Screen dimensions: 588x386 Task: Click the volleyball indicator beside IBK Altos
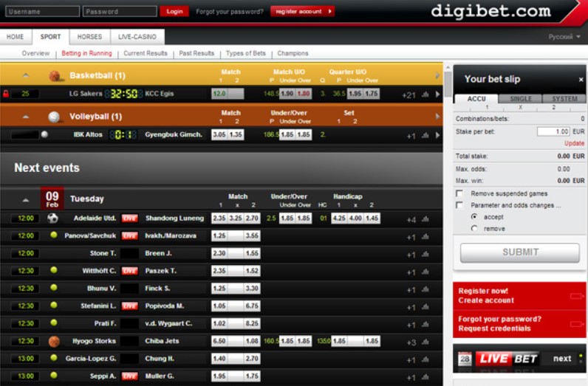(x=44, y=134)
